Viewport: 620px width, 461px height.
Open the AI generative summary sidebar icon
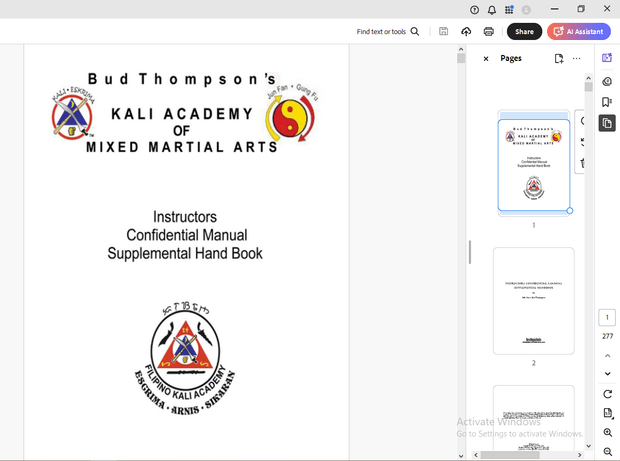click(607, 58)
